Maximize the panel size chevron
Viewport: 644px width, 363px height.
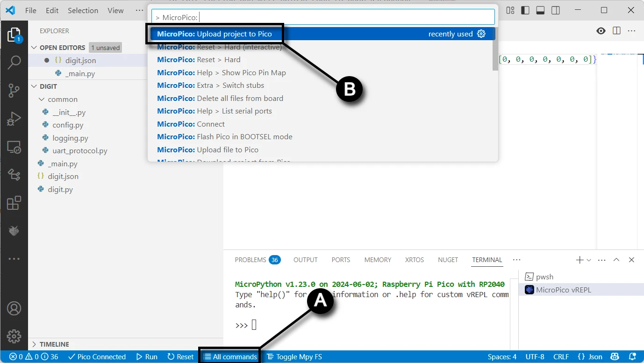(616, 260)
